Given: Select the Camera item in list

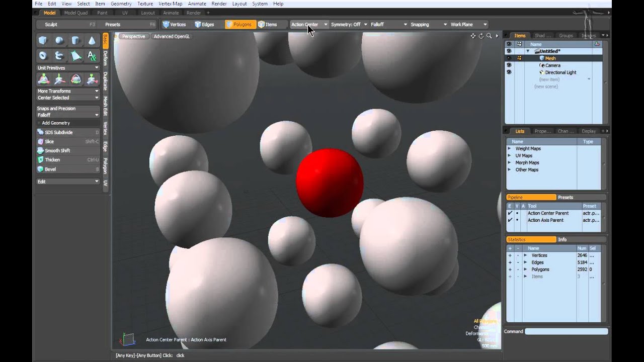Looking at the screenshot, I should [x=552, y=65].
